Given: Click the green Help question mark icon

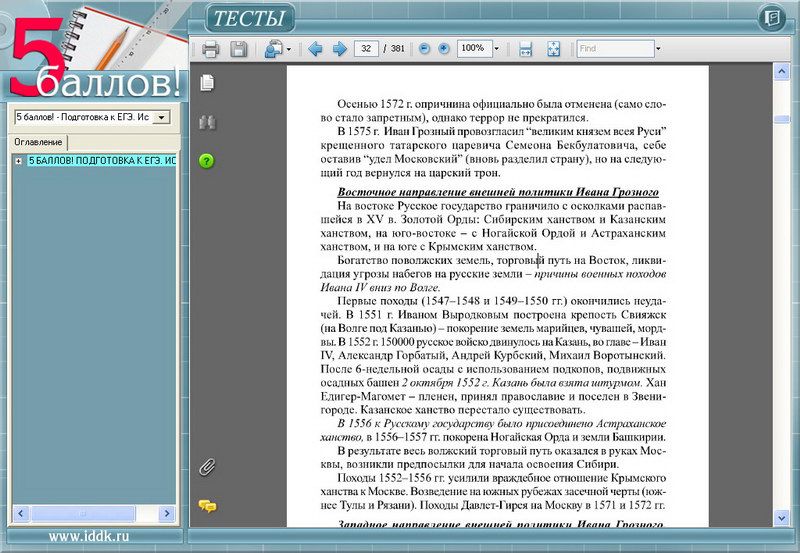Looking at the screenshot, I should (207, 161).
